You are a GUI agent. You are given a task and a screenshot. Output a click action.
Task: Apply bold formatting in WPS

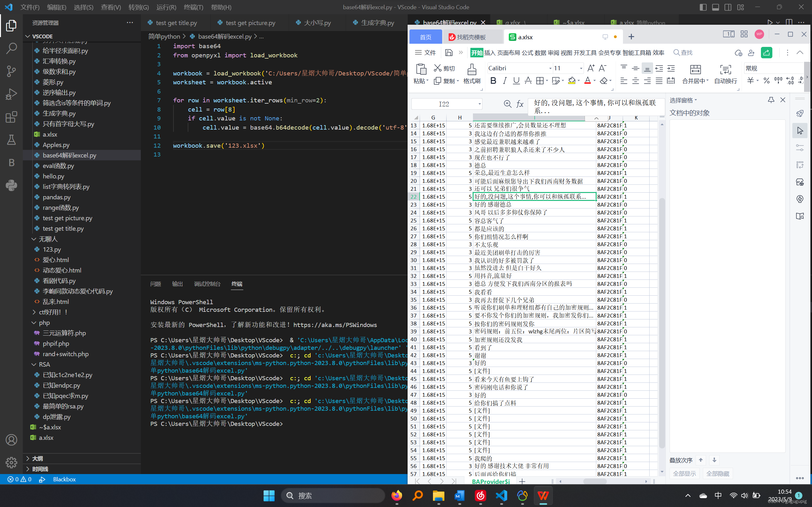493,80
